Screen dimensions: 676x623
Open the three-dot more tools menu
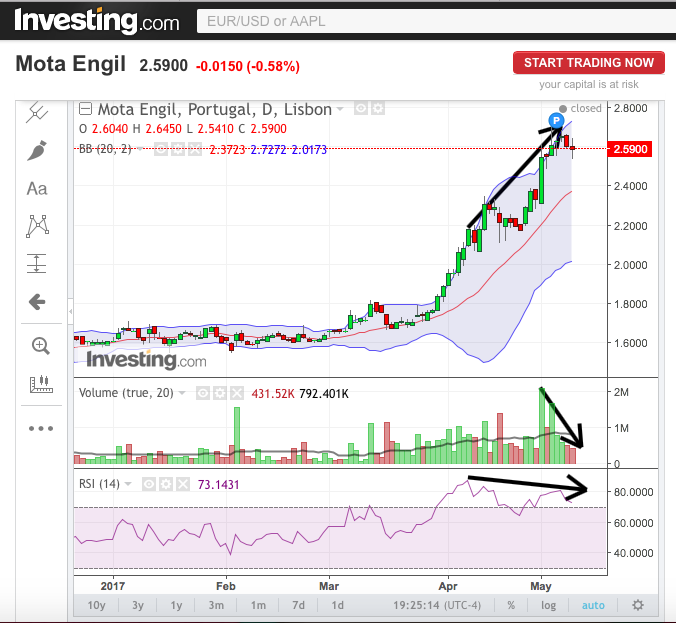41,429
